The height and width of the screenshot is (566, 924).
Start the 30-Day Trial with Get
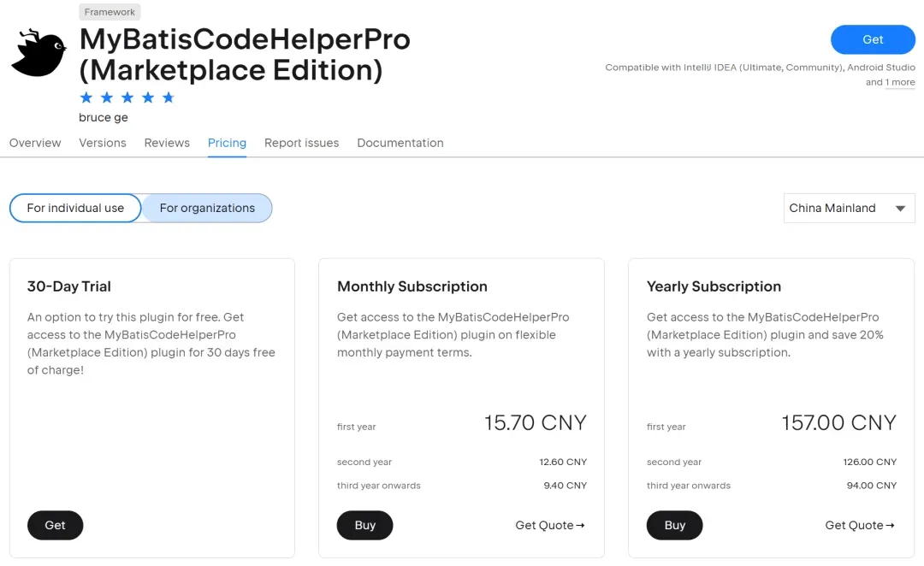[55, 525]
